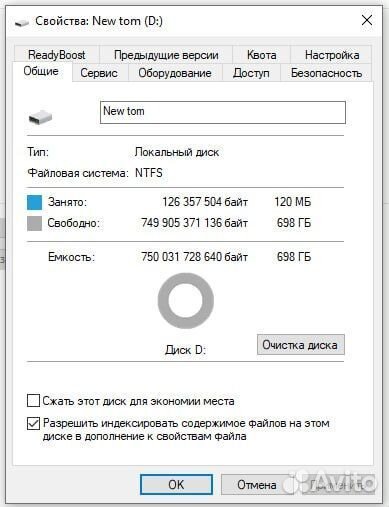This screenshot has width=389, height=507.
Task: Click the Диск D: label
Action: click(186, 350)
